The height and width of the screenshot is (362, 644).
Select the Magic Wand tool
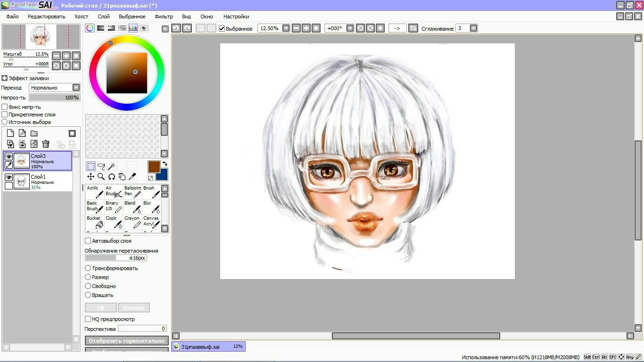tap(111, 166)
